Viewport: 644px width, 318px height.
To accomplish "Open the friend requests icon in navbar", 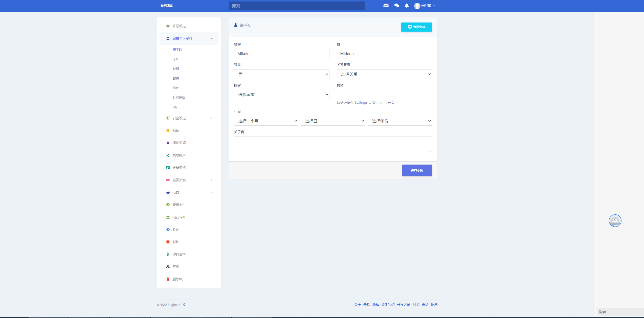I will click(x=386, y=6).
